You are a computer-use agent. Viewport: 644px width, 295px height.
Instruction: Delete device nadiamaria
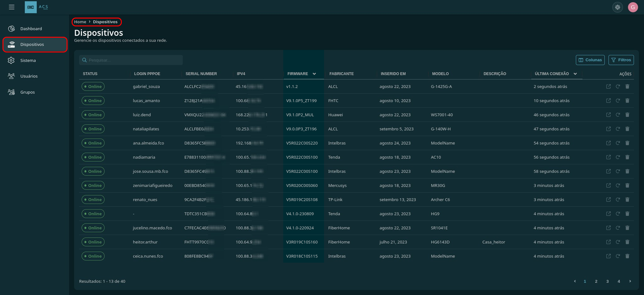click(627, 157)
